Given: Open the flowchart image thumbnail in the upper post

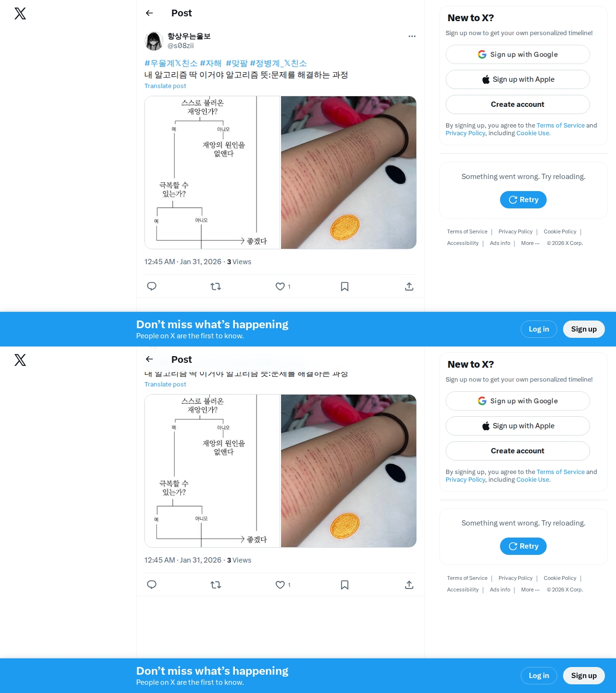Looking at the screenshot, I should (212, 172).
